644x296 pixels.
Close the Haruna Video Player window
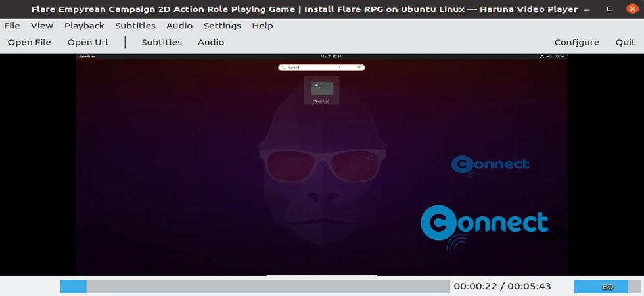click(632, 9)
